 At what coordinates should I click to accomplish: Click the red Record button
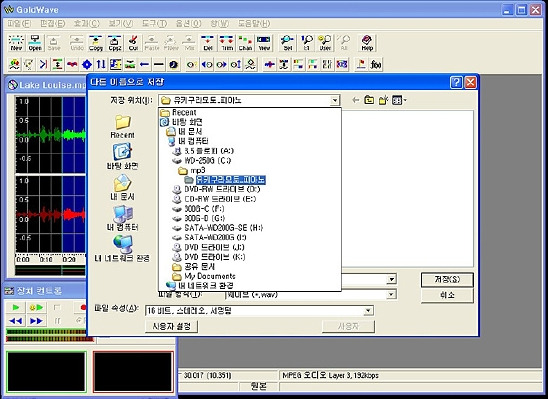(82, 307)
